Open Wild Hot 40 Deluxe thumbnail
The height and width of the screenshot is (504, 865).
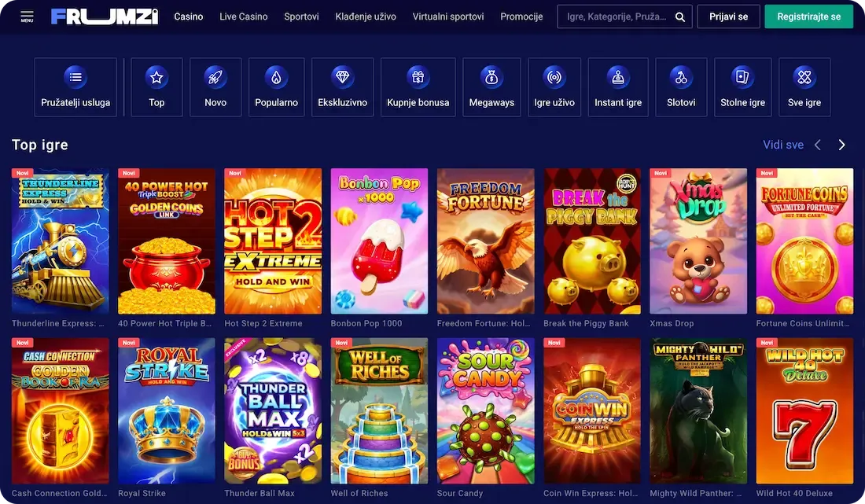[805, 410]
